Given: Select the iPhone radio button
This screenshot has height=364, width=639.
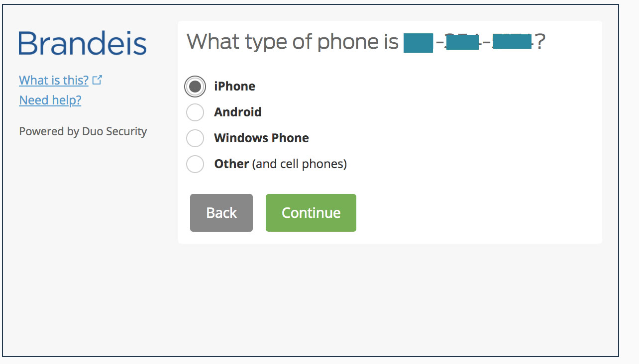Looking at the screenshot, I should [x=195, y=87].
